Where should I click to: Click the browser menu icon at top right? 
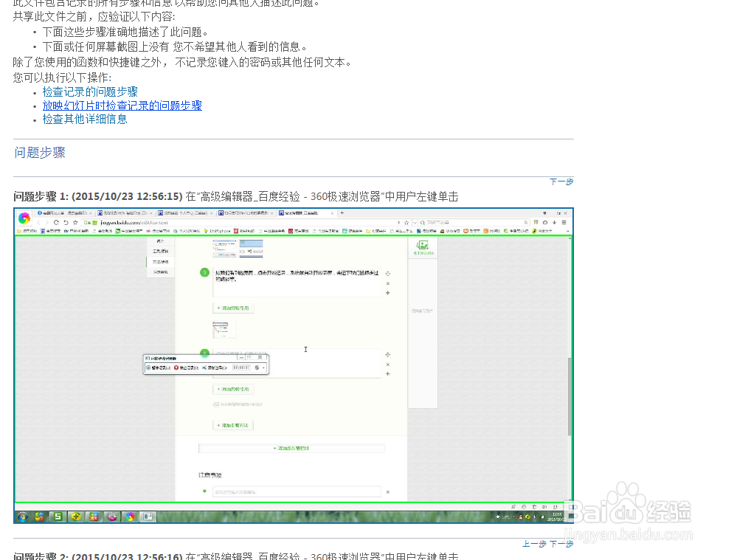[564, 222]
